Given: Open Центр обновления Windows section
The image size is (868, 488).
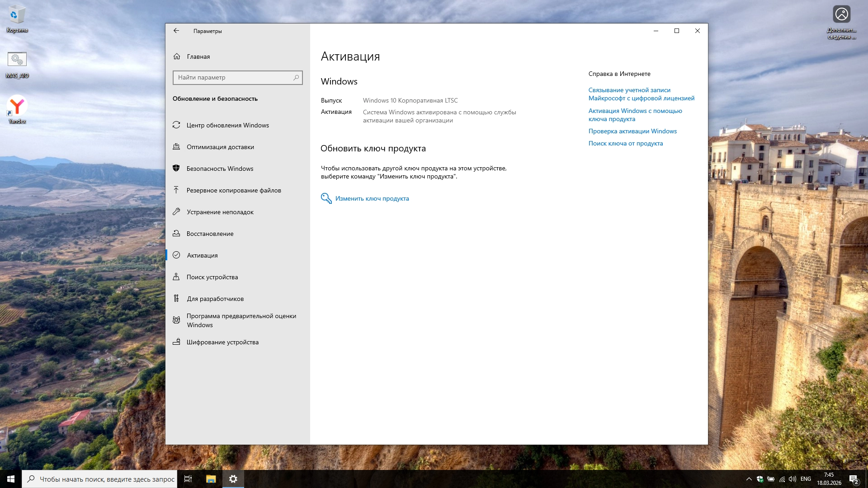Looking at the screenshot, I should tap(227, 125).
